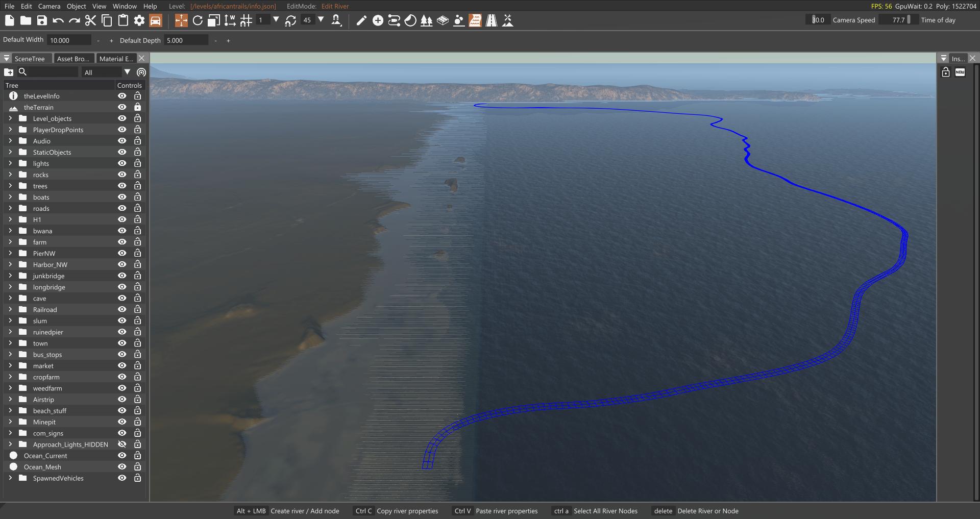Click the New level icon

[9, 20]
